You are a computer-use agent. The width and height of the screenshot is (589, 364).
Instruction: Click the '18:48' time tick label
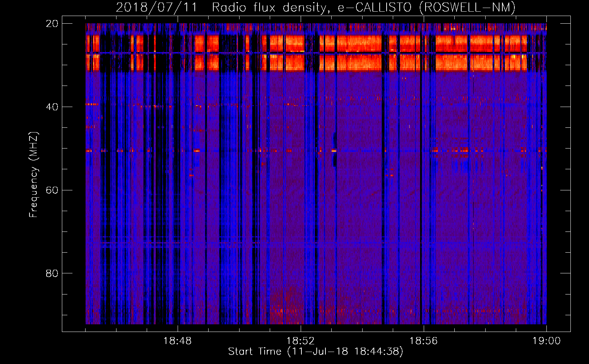(177, 341)
